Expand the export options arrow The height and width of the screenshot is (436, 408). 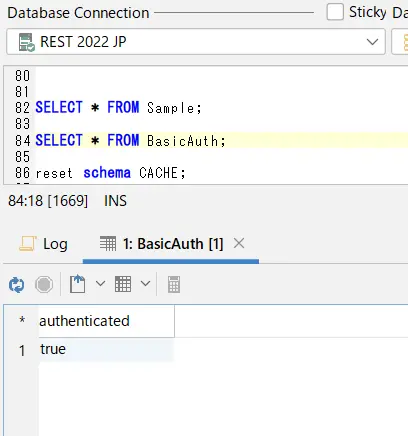(100, 284)
